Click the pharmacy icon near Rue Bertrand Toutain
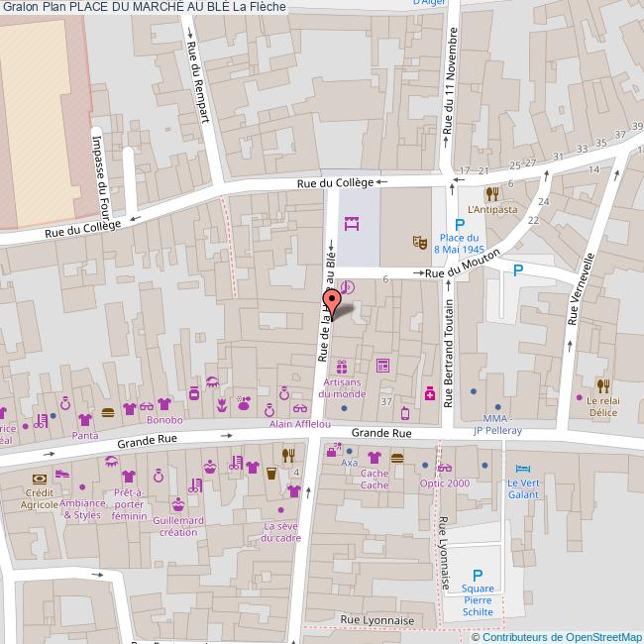644x644 pixels. 430,393
